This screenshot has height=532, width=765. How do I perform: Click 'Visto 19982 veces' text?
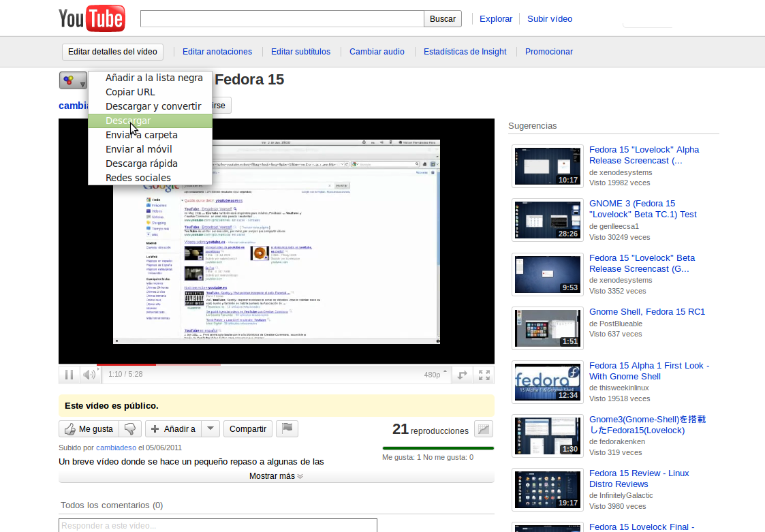[620, 183]
